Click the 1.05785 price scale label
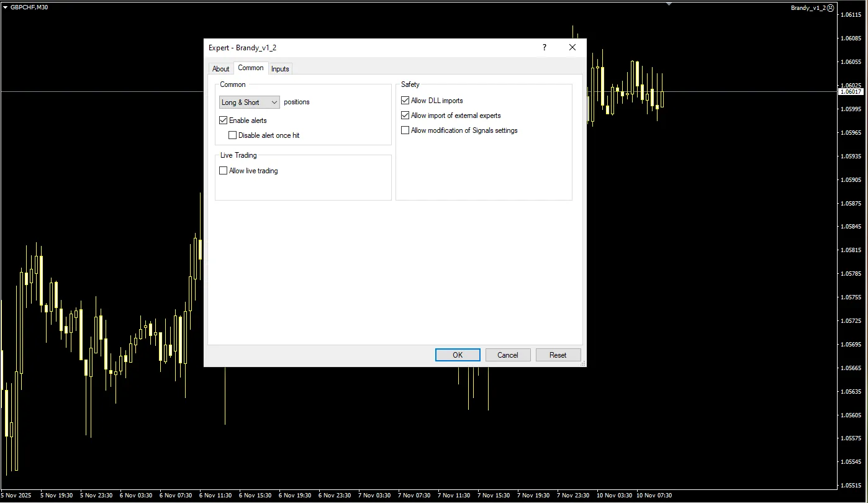Image resolution: width=868 pixels, height=503 pixels. pos(851,274)
